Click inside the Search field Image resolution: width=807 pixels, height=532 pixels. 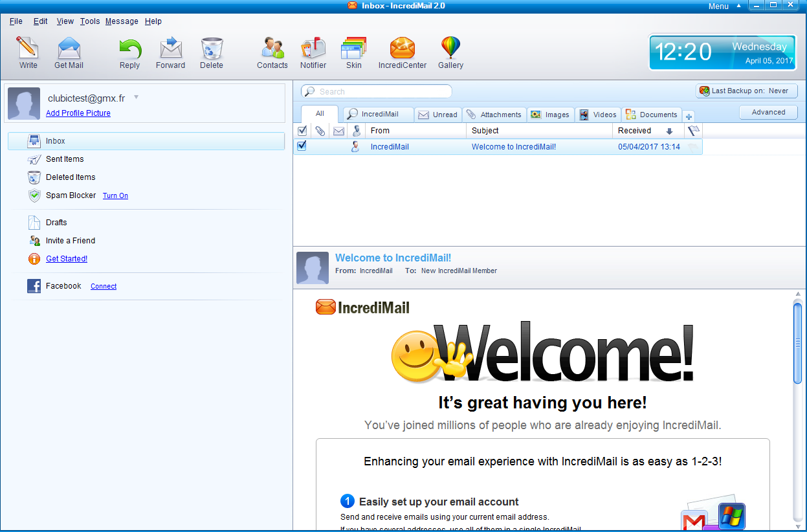(x=382, y=92)
